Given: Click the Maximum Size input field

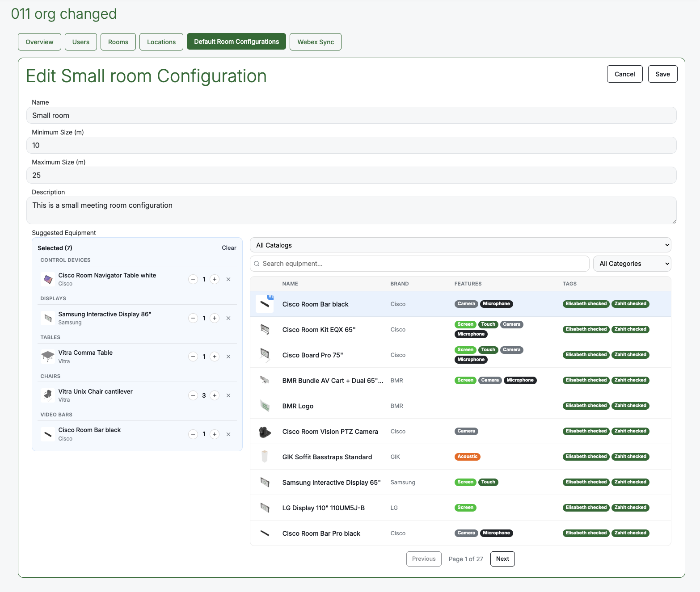Looking at the screenshot, I should [x=351, y=175].
